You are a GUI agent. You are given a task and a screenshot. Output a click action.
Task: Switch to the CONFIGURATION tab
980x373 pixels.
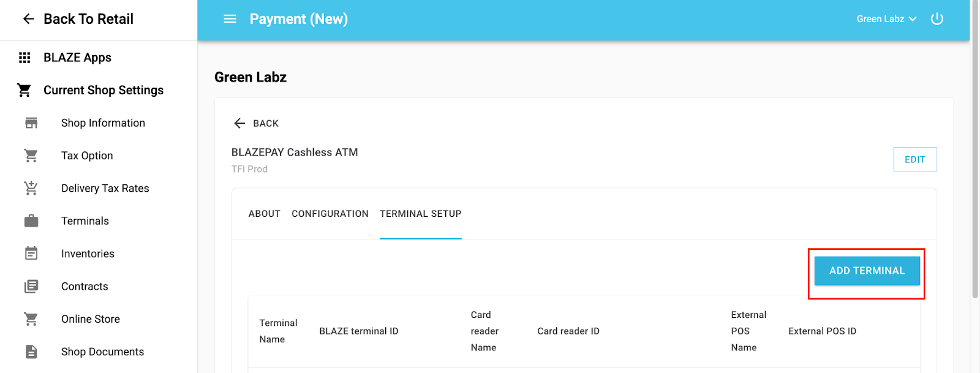coord(330,214)
